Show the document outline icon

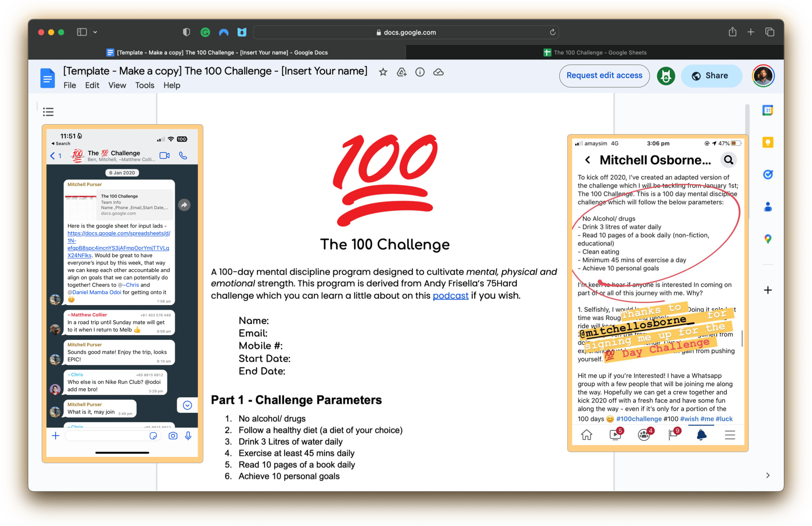[x=48, y=112]
